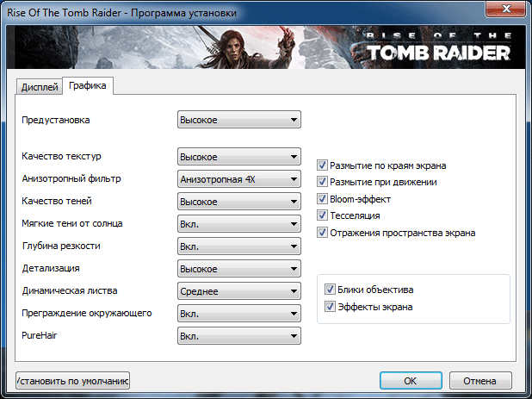This screenshot has width=532, height=399.
Task: Open the Качество теней dropdown
Action: [238, 202]
